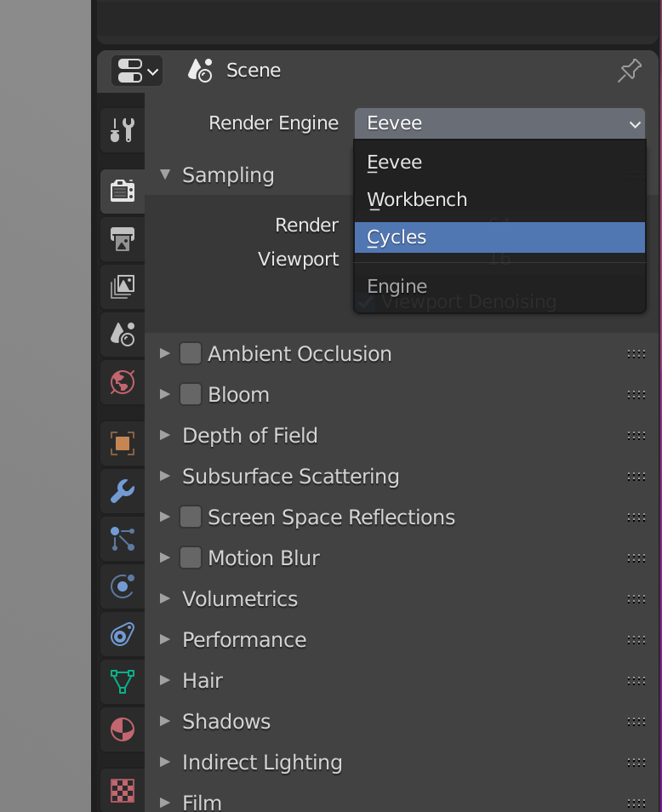The height and width of the screenshot is (812, 662).
Task: Expand the Performance panel
Action: pyautogui.click(x=165, y=639)
